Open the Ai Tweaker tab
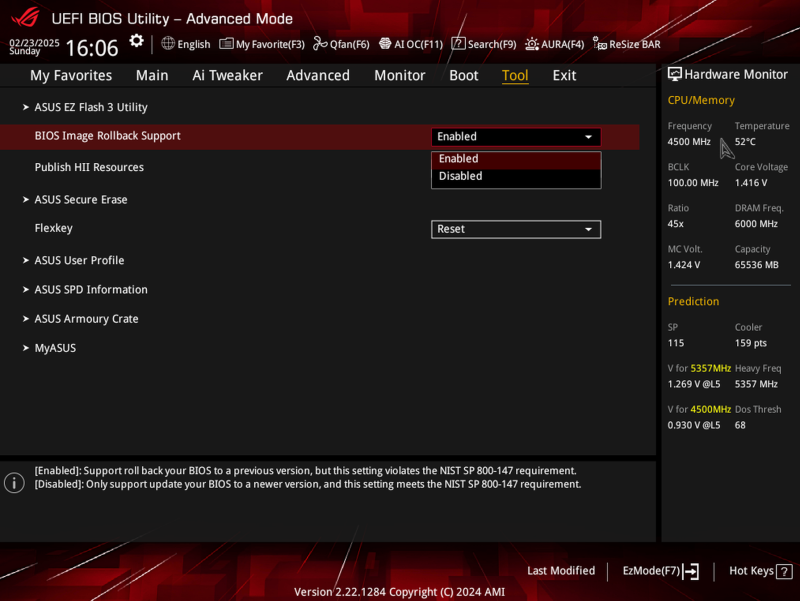 (x=228, y=76)
